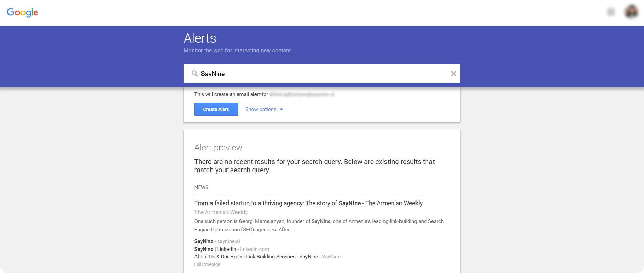Screen dimensions: 644x273
Task: Click the Full Coverage link
Action: 207,264
